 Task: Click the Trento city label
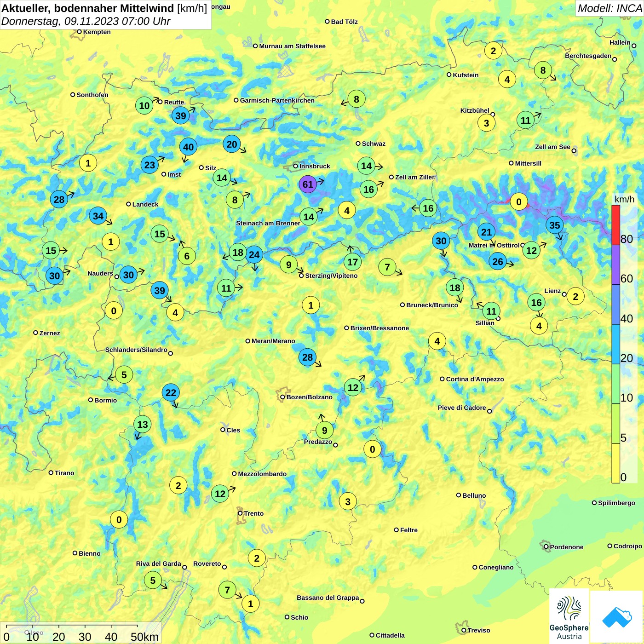tap(253, 513)
